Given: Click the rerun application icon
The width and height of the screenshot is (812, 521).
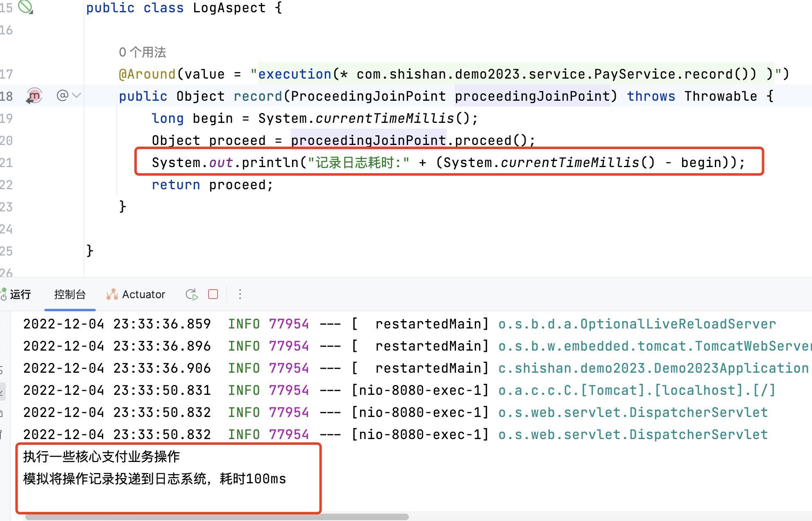Looking at the screenshot, I should pyautogui.click(x=191, y=294).
